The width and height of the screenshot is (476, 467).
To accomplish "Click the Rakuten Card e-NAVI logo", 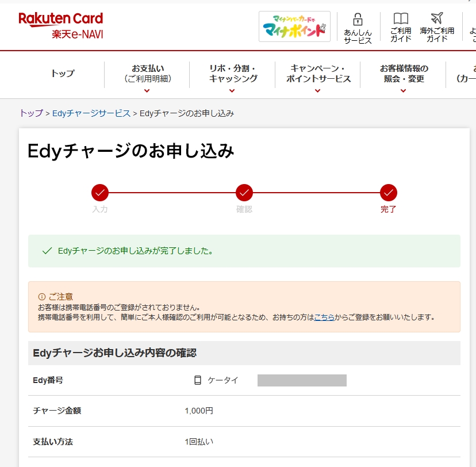I will (61, 26).
